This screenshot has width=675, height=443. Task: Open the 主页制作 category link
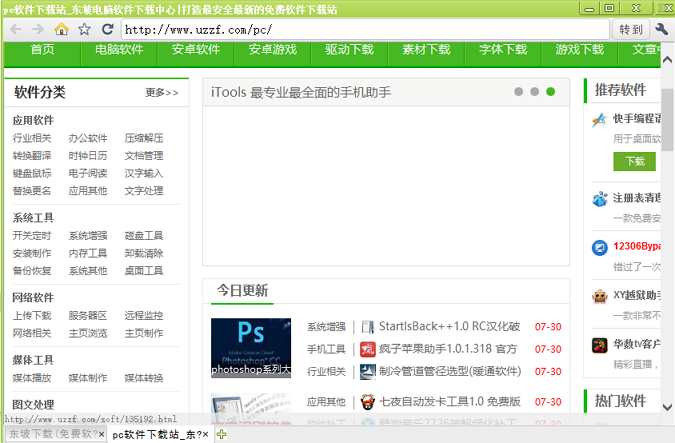click(144, 333)
